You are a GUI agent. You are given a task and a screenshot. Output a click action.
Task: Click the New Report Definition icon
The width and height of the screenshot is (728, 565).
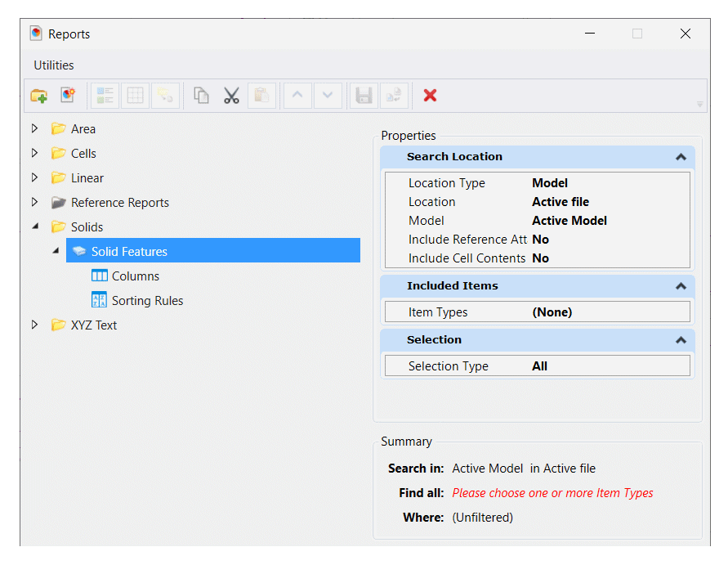tap(68, 96)
